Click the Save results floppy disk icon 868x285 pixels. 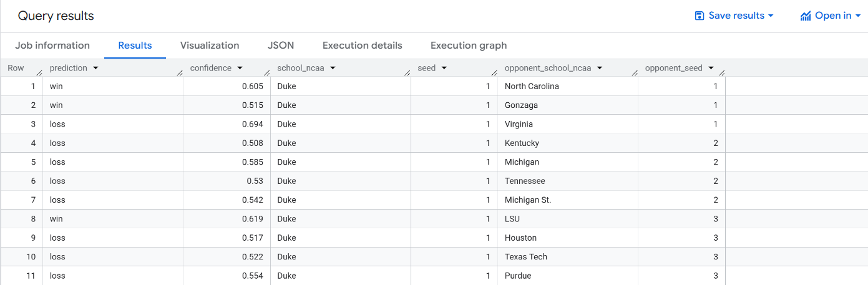click(700, 16)
